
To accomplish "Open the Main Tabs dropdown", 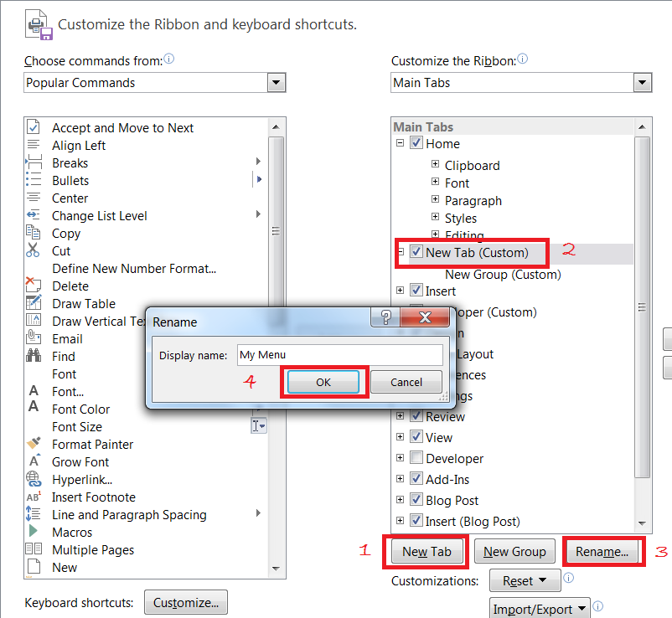I will [x=643, y=82].
